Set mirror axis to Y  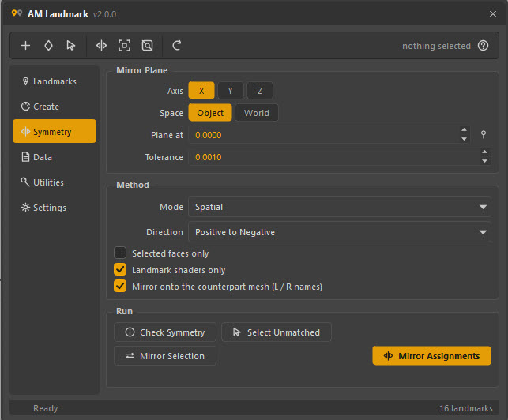click(x=231, y=91)
